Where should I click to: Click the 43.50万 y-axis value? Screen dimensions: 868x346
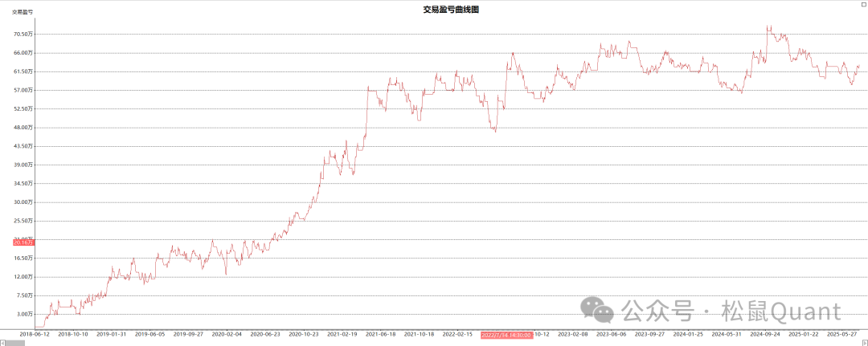[x=23, y=146]
